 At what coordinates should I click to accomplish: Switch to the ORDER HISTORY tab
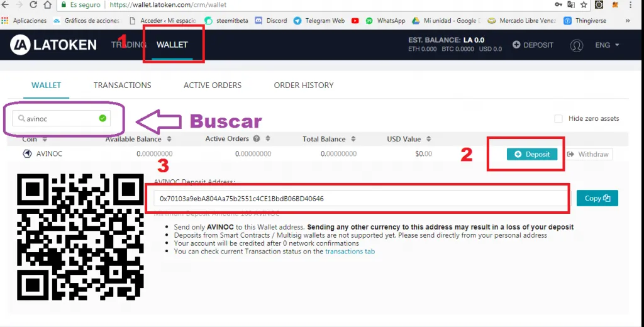click(x=304, y=85)
